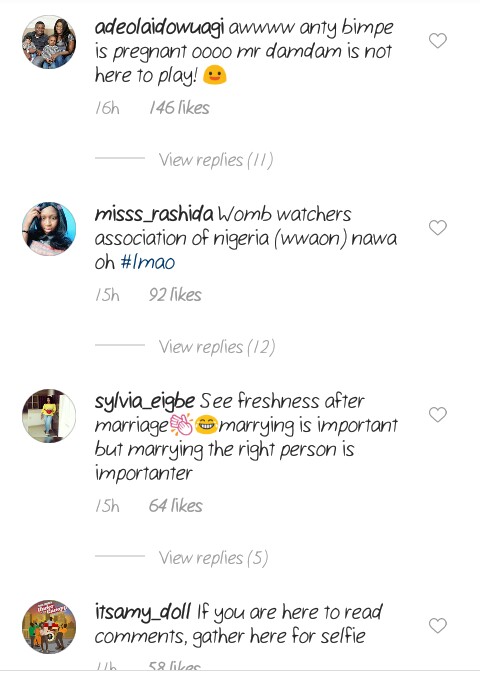The image size is (480, 688).
Task: Open the sylvia_eigbe username link
Action: (x=145, y=402)
